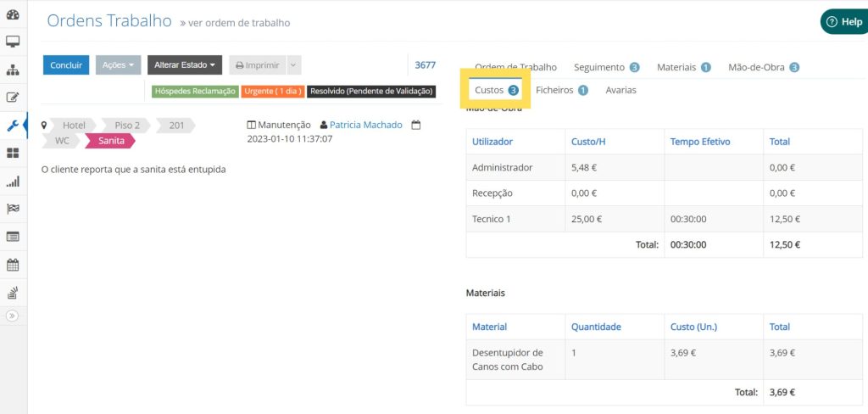Open the hierarchy sitemap icon in sidebar

pyautogui.click(x=13, y=70)
